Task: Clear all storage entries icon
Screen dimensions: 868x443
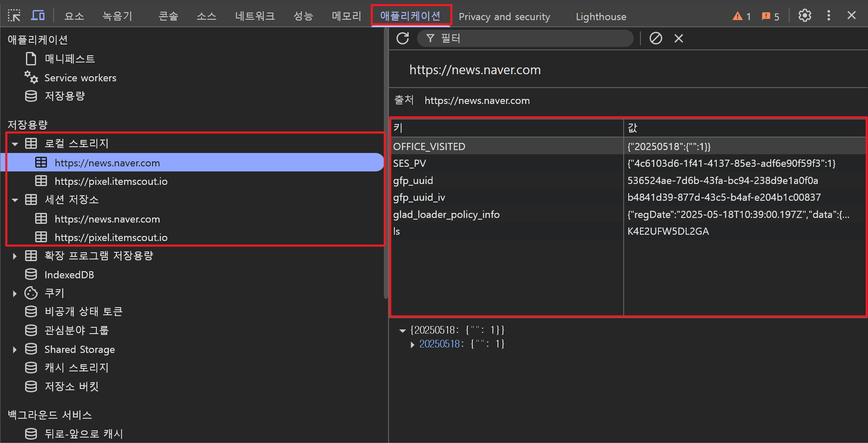Action: coord(656,38)
